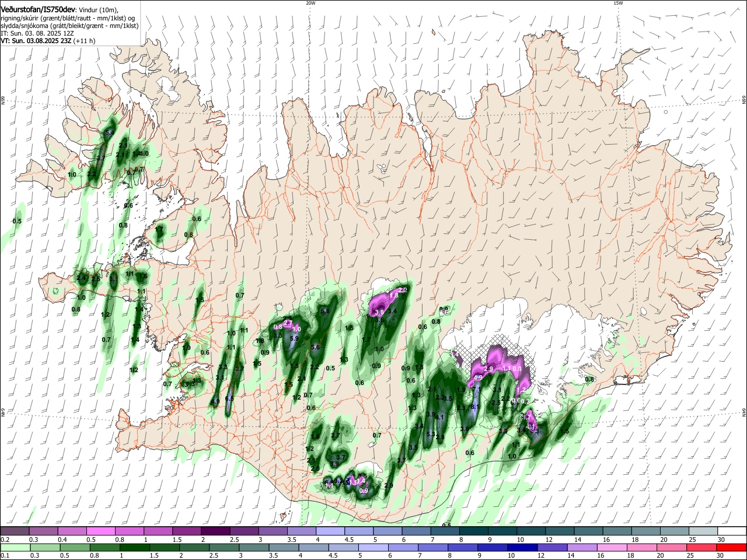
Task: Click the '0.2' label in the snow legend
Action: tap(5, 540)
